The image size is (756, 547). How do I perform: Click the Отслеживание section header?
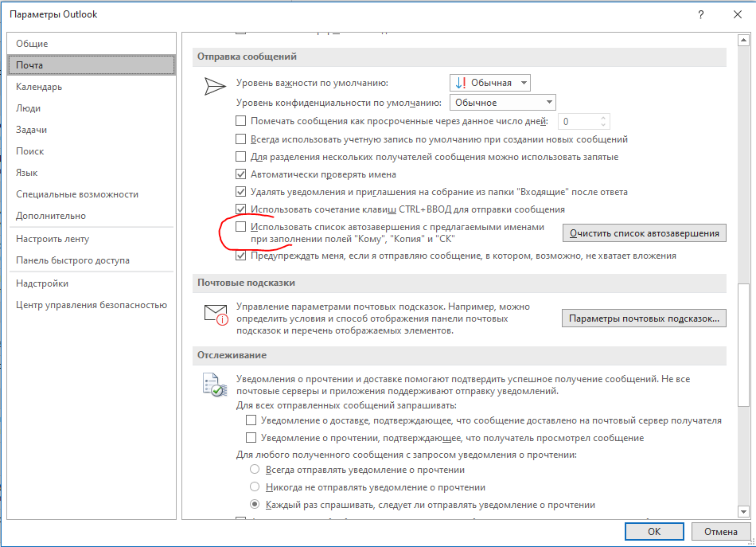point(459,355)
